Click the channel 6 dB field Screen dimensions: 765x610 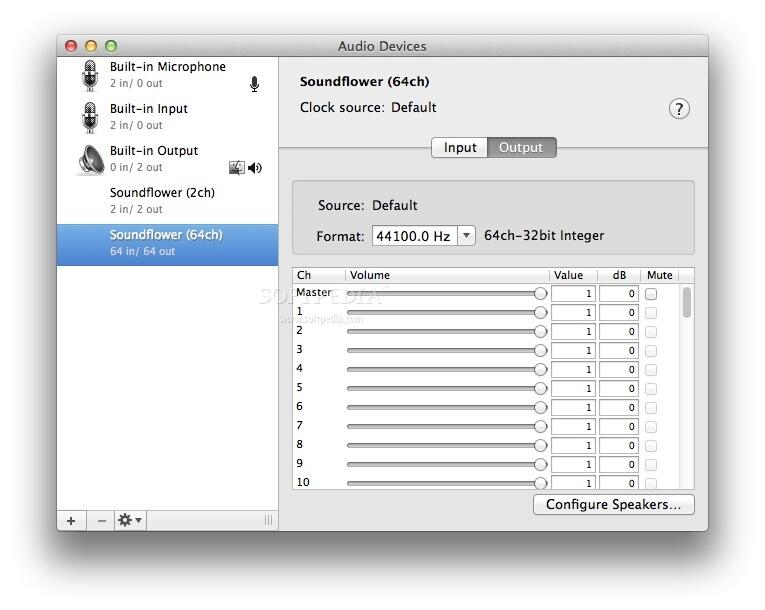coord(619,408)
